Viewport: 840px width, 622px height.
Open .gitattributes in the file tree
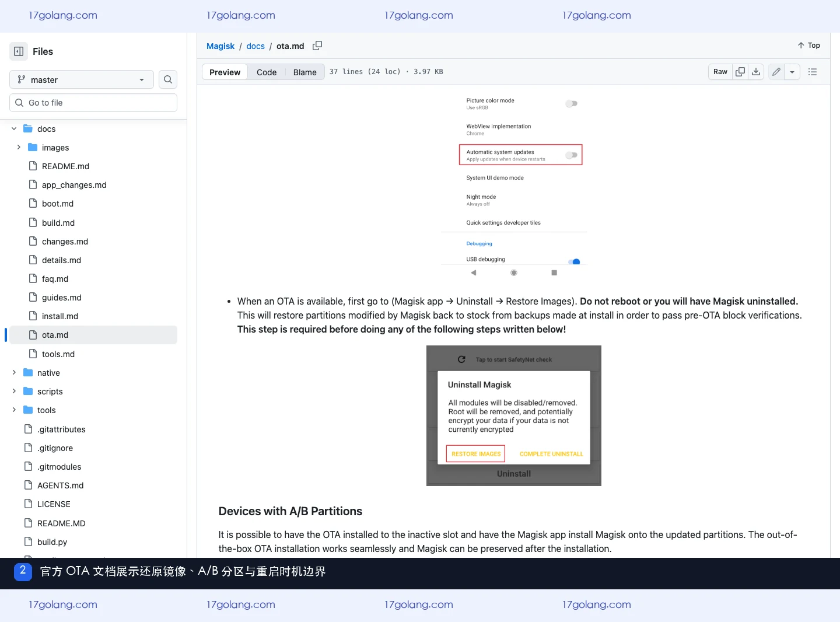[x=61, y=429]
